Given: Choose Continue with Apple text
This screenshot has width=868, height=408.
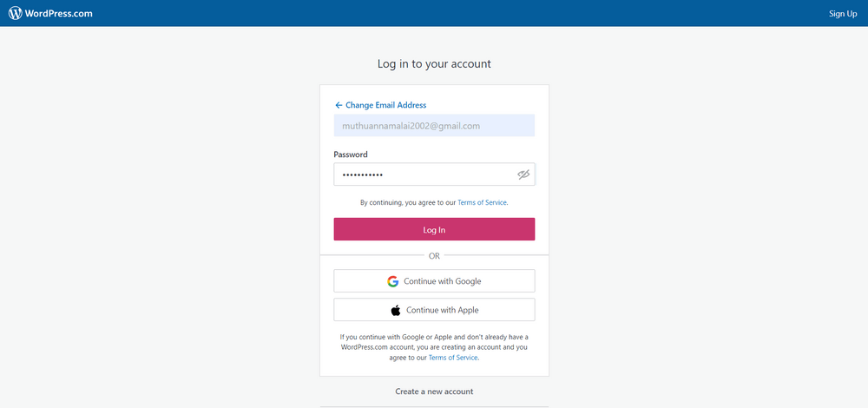Looking at the screenshot, I should point(442,310).
